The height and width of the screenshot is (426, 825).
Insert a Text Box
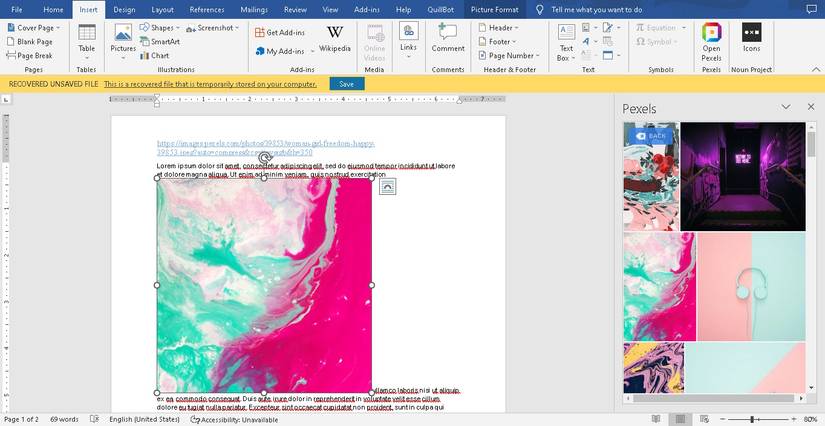click(566, 43)
